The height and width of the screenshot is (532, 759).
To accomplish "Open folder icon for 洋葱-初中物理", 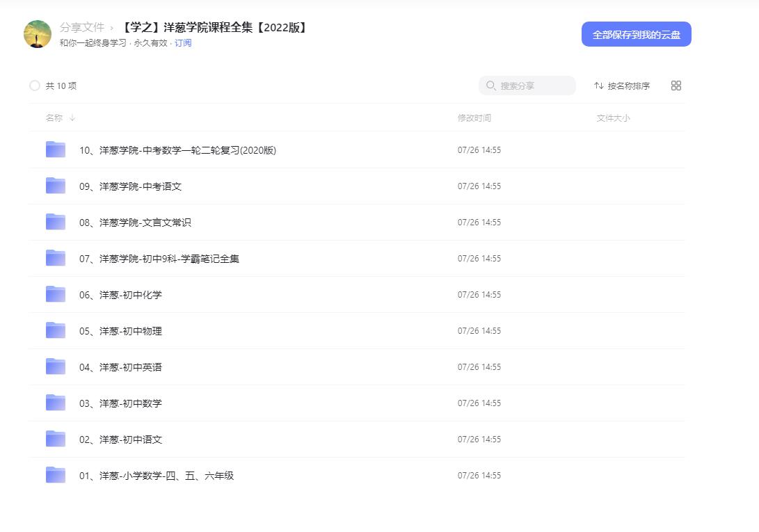I will tap(55, 330).
